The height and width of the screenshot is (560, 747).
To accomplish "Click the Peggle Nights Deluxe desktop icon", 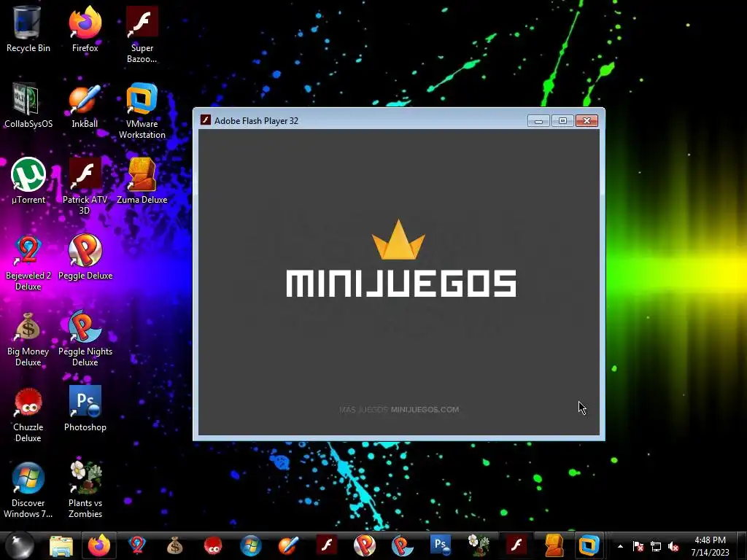I will (x=85, y=339).
